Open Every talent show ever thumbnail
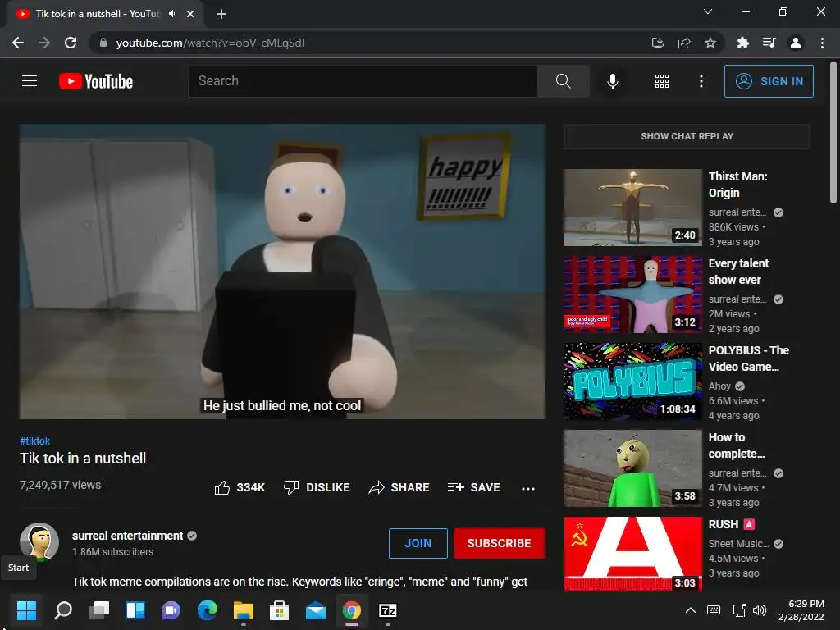The image size is (840, 630). [632, 294]
